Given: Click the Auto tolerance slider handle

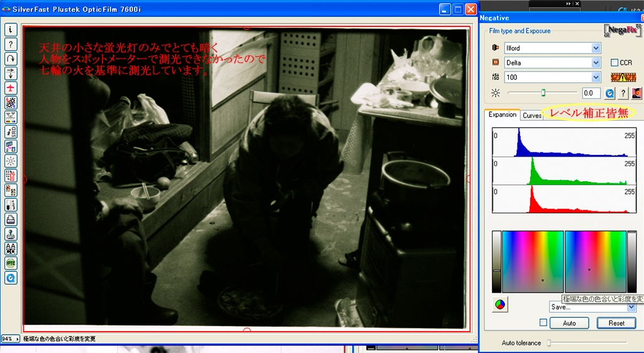Looking at the screenshot, I should (x=548, y=342).
